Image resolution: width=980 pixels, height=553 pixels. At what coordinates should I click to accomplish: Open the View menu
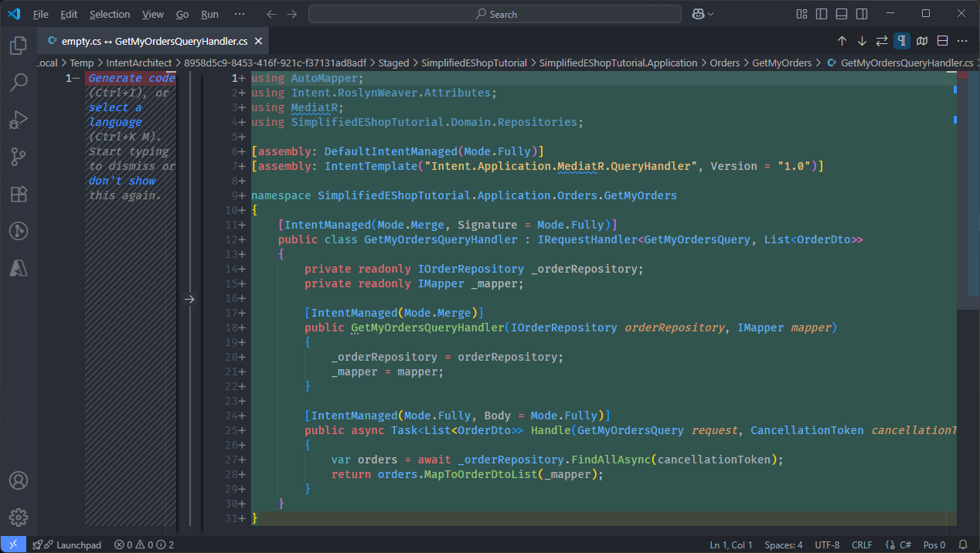pos(153,14)
